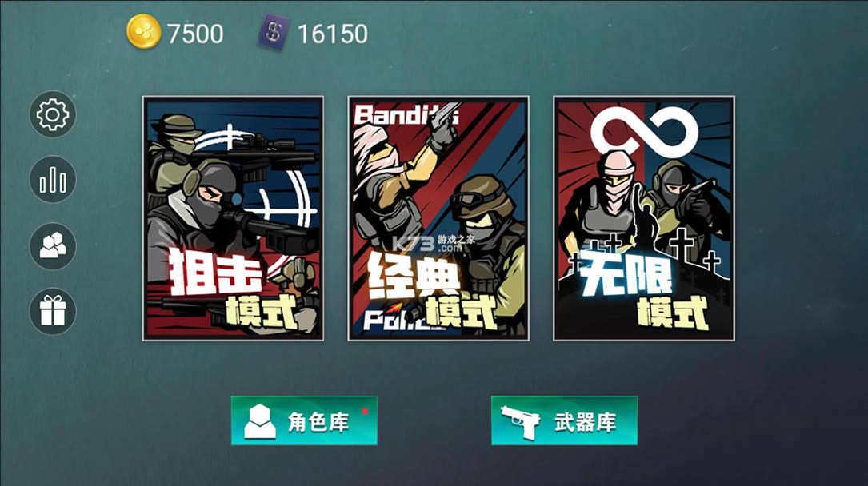Open the statistics bar chart icon
Image resolution: width=868 pixels, height=486 pixels.
tap(53, 180)
